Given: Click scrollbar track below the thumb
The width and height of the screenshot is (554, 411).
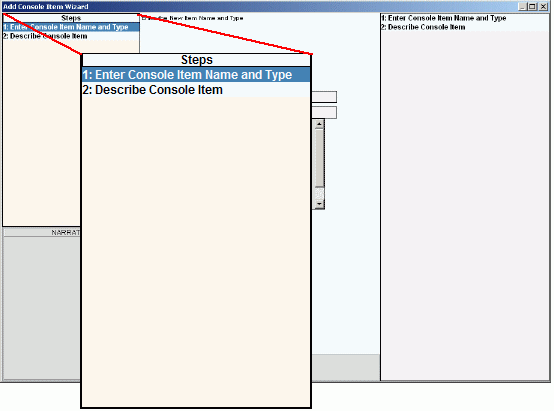Looking at the screenshot, I should (x=319, y=193).
